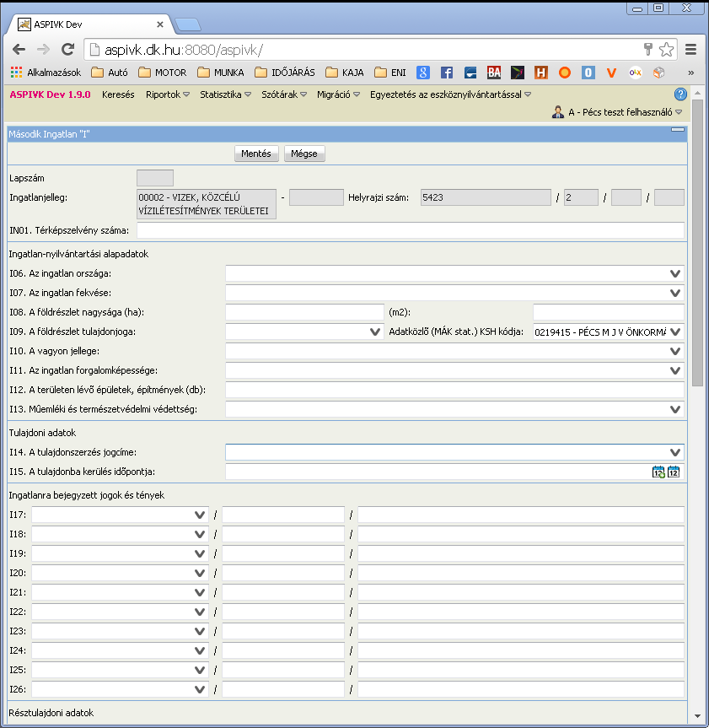
Task: Click the I08 földrészlet nagysága (ha) field
Action: click(x=305, y=312)
